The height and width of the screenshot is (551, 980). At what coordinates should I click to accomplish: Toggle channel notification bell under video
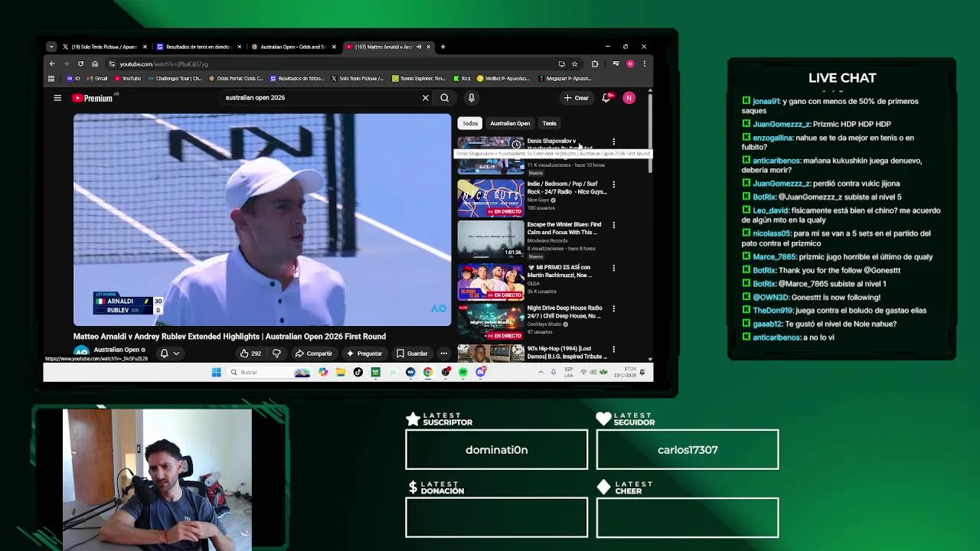[x=164, y=354]
